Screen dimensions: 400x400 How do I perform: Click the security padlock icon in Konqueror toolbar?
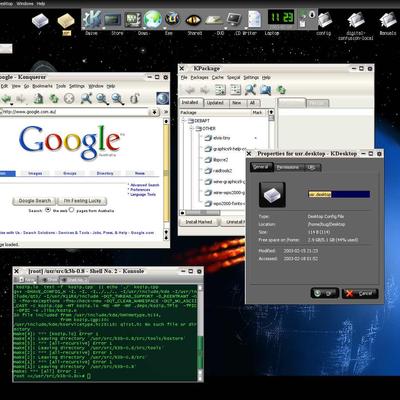pyautogui.click(x=134, y=98)
